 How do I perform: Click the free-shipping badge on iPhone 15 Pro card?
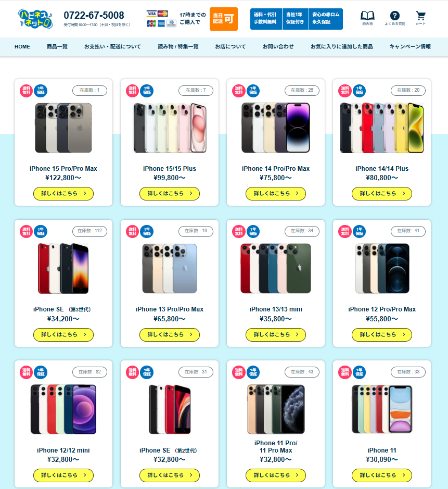click(x=26, y=91)
